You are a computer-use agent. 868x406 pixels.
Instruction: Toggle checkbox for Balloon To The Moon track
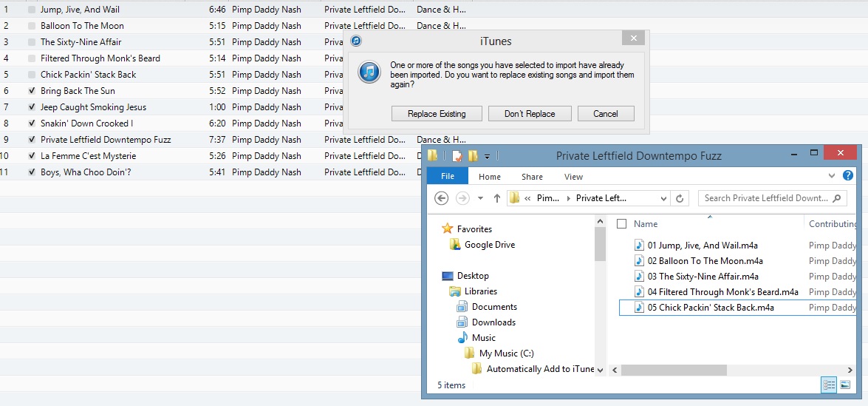point(32,25)
